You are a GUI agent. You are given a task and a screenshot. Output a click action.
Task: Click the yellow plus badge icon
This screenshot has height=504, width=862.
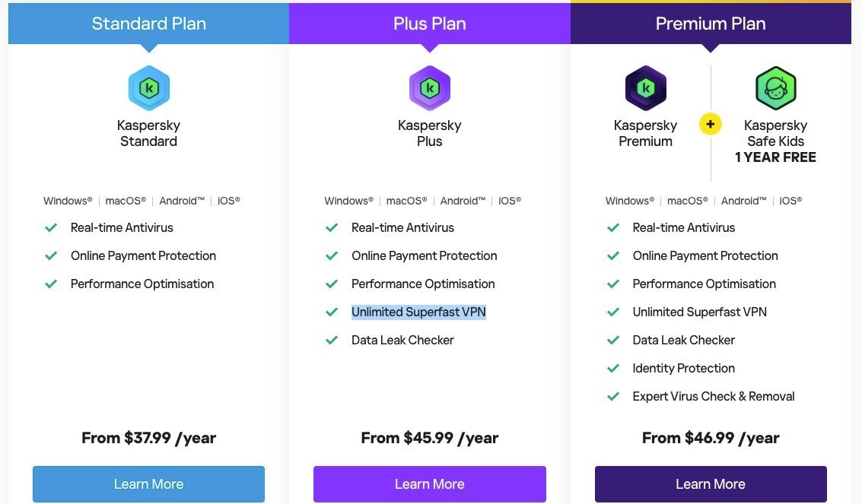coord(711,124)
